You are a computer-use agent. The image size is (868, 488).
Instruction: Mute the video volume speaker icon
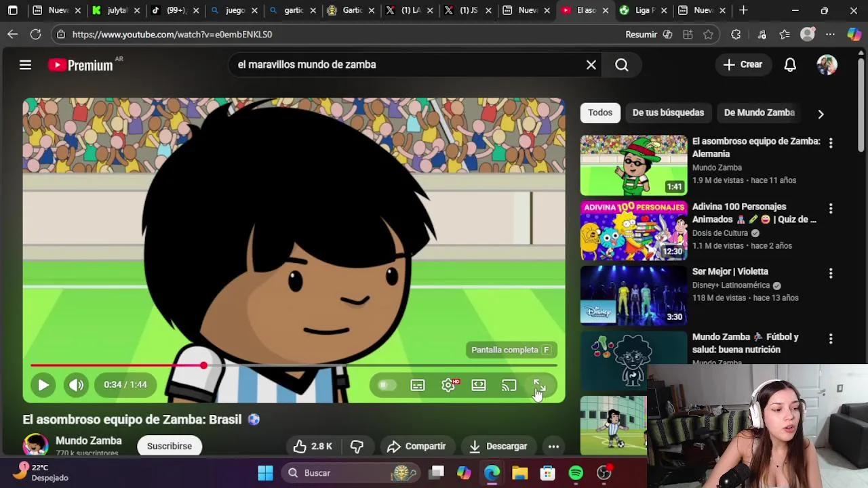click(76, 385)
